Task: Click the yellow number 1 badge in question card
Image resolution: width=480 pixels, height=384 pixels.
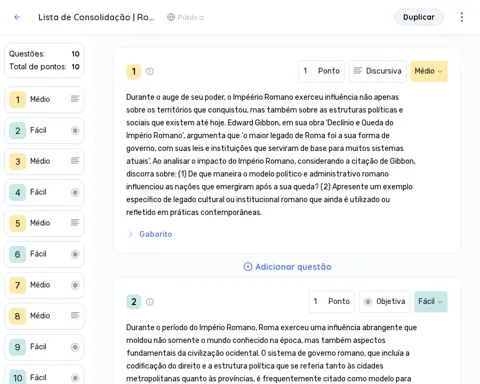Action: click(x=133, y=71)
